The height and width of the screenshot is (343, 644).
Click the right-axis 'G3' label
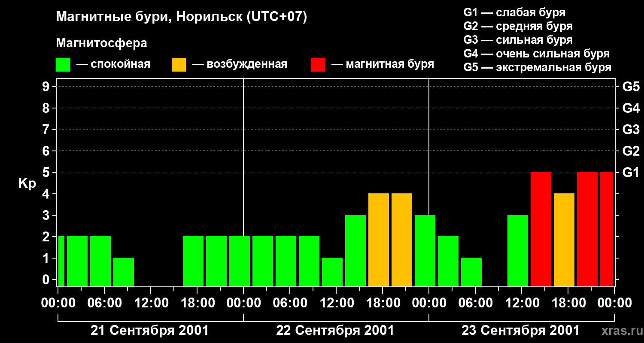631,129
